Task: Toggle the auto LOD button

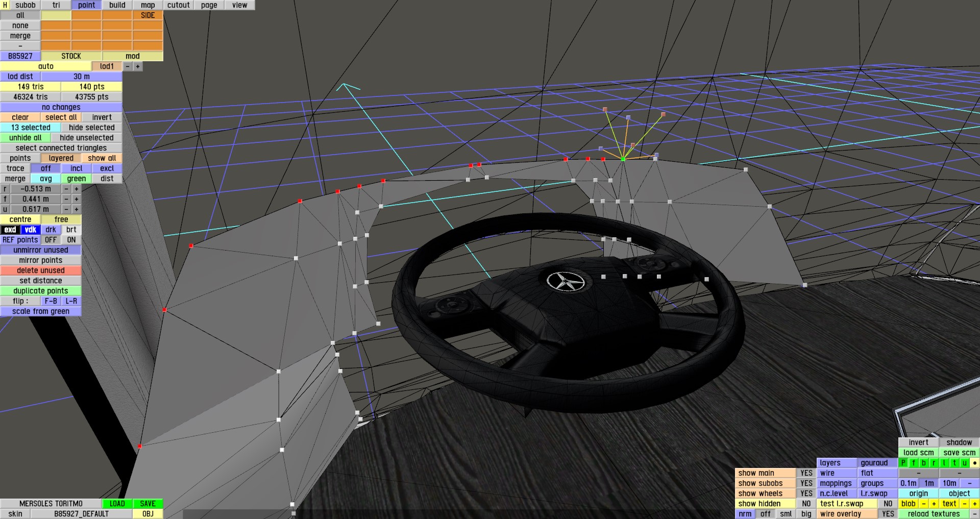Action: click(46, 66)
